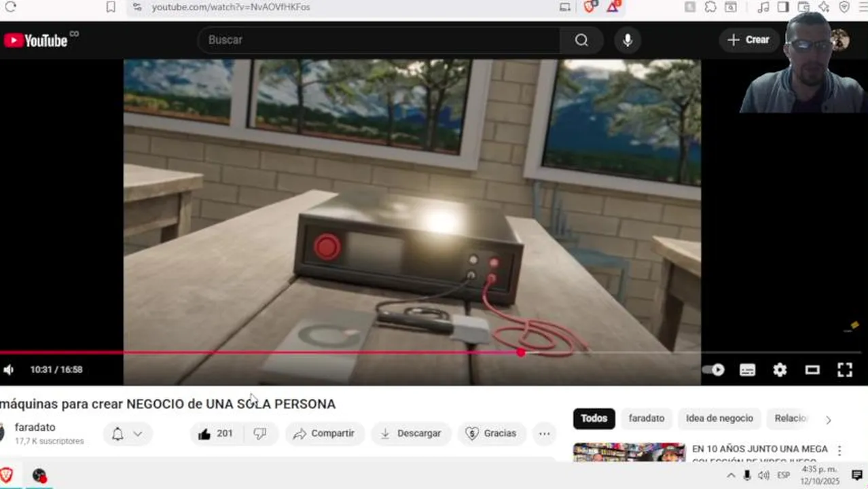Open Leo AI sparkle icon in toolbar
868x489 pixels.
[824, 7]
